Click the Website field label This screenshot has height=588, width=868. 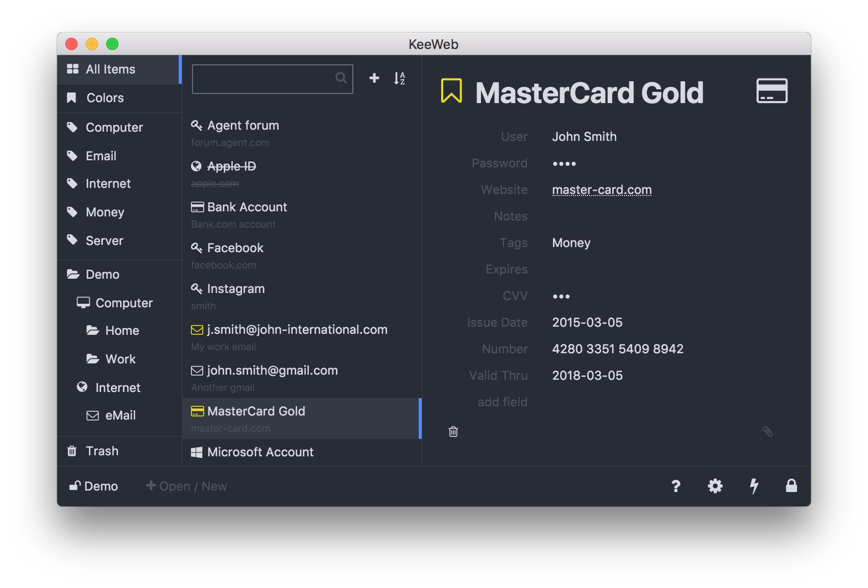[504, 190]
